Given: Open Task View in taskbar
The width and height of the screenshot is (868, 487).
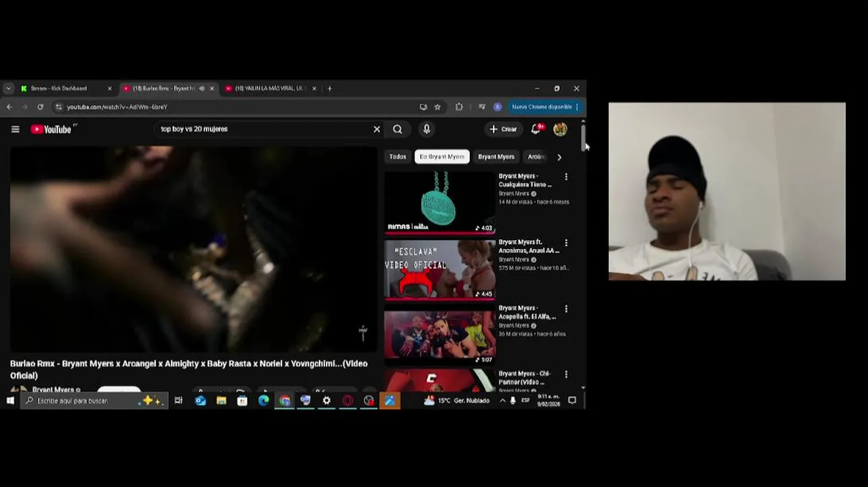Looking at the screenshot, I should [178, 400].
